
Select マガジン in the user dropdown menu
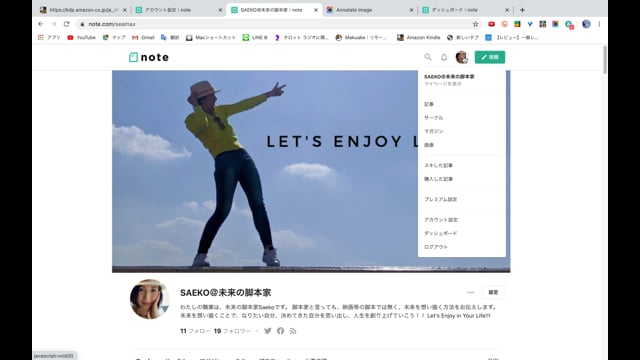click(433, 131)
